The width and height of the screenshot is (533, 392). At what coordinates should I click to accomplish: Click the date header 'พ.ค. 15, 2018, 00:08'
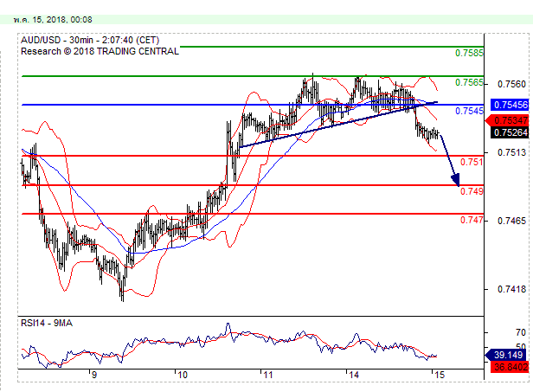(x=53, y=20)
